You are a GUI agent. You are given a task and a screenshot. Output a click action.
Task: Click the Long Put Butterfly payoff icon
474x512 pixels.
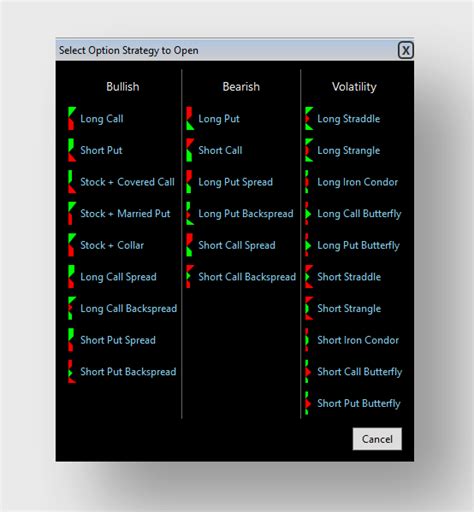(308, 245)
